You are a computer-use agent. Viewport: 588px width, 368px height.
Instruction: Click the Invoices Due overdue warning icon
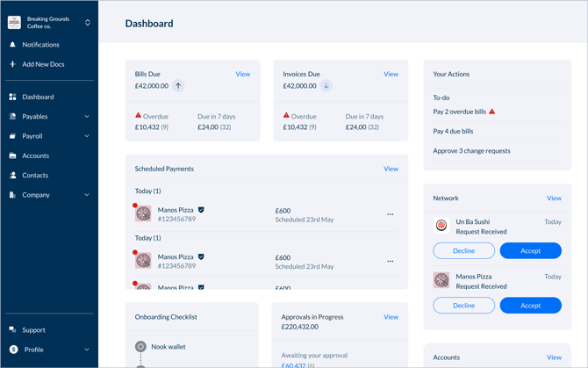click(x=286, y=116)
